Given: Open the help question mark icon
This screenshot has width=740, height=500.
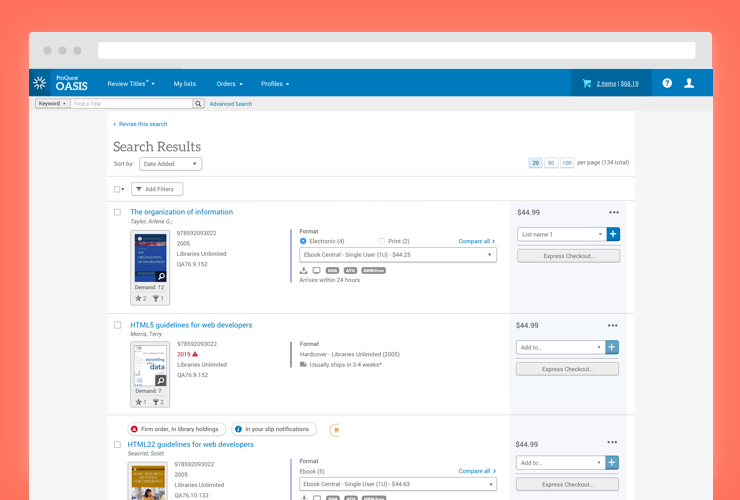Looking at the screenshot, I should coord(667,83).
